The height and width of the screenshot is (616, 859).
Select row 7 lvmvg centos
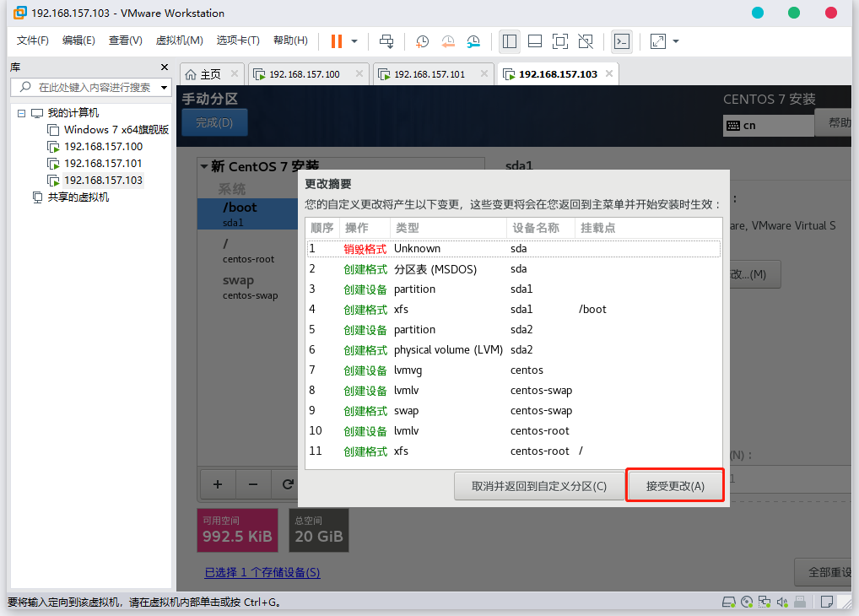pos(514,370)
